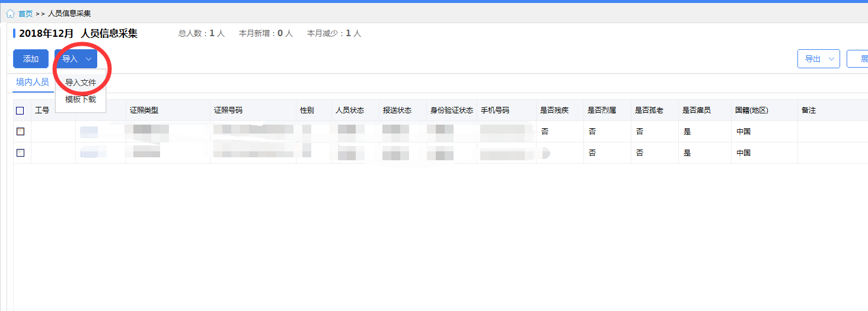The height and width of the screenshot is (311, 868).
Task: Tick the select-all checkbox in table header
Action: tap(20, 110)
